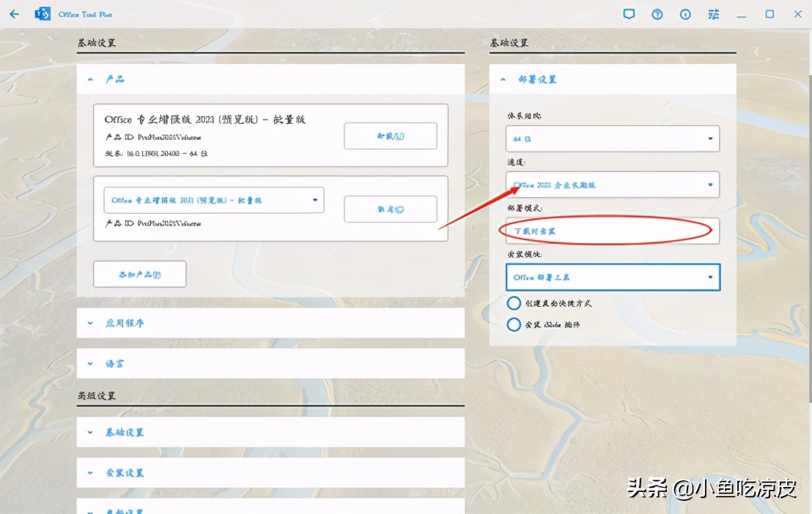
Task: Close the Office Tool Plus window
Action: click(x=798, y=14)
